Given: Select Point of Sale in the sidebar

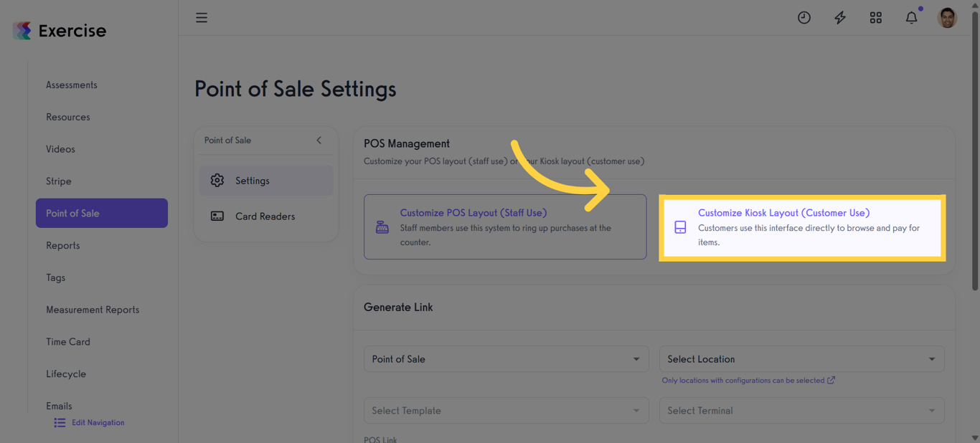Looking at the screenshot, I should coord(101,213).
